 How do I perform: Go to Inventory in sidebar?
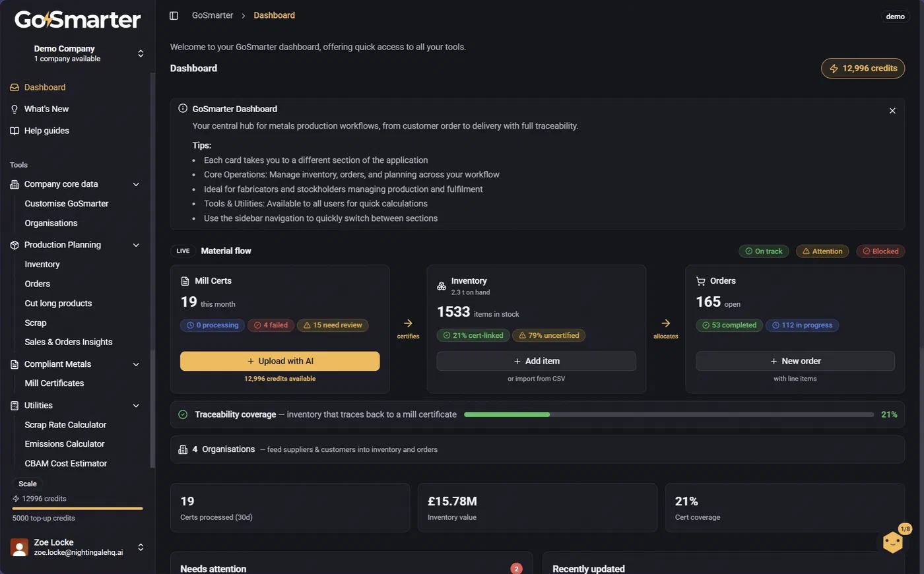point(42,265)
